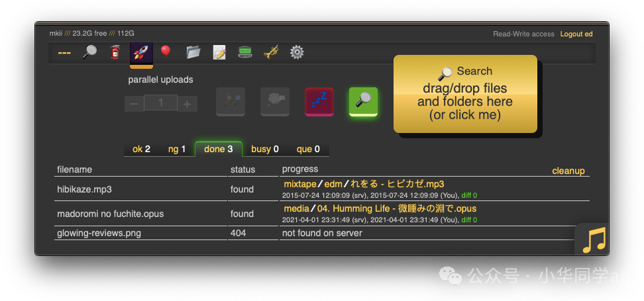This screenshot has height=301, width=644.
Task: Open the green pager message tab
Action: (244, 52)
